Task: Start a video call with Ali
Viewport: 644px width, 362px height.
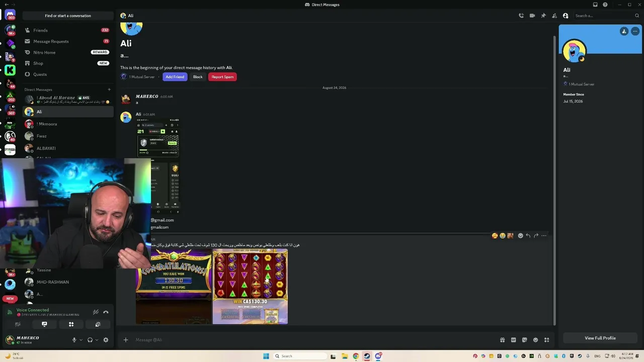Action: pyautogui.click(x=532, y=16)
